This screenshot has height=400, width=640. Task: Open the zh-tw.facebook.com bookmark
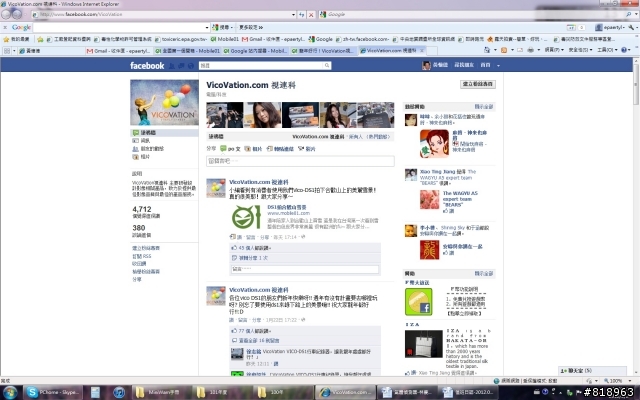point(362,39)
